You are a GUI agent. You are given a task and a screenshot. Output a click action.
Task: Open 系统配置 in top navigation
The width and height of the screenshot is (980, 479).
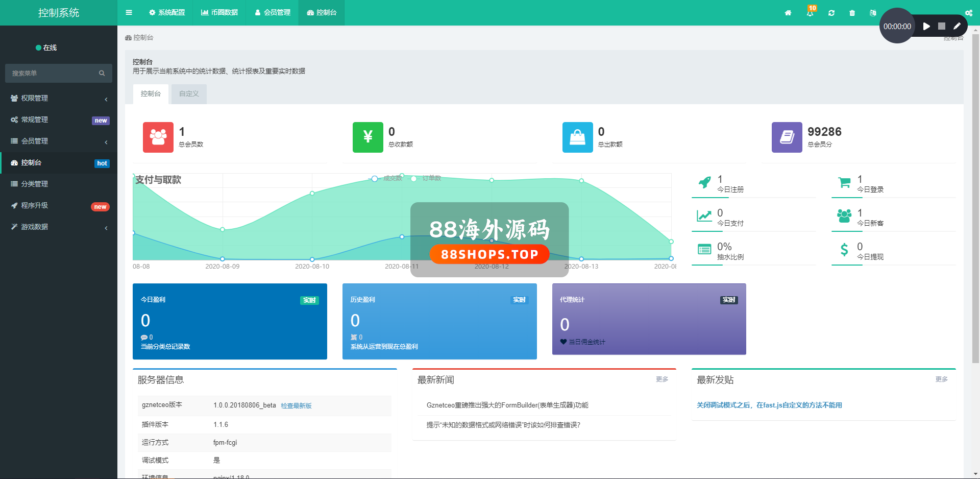(x=167, y=13)
